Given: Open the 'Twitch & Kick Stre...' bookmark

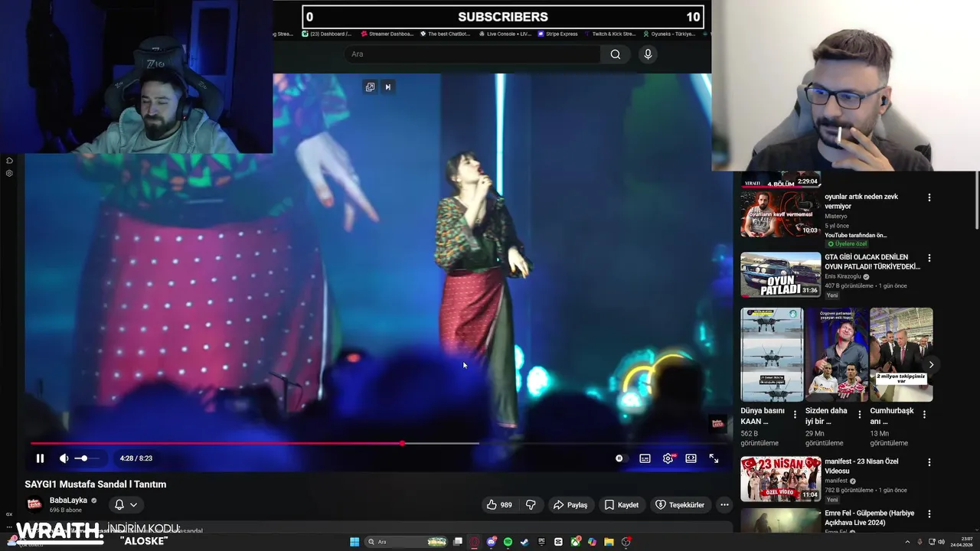Looking at the screenshot, I should click(x=611, y=34).
